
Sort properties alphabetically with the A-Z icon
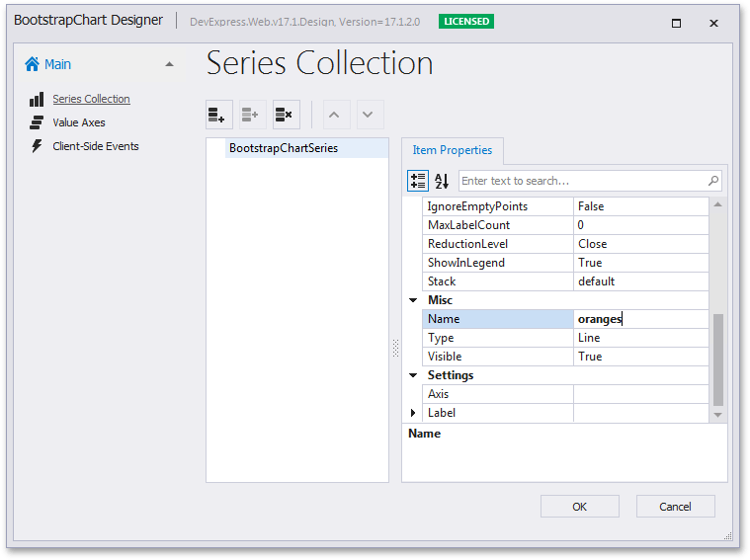pos(442,181)
